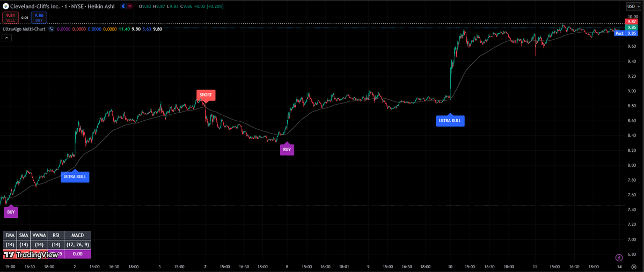The width and height of the screenshot is (644, 272).
Task: Click the date 7 on time axis
Action: click(x=205, y=266)
